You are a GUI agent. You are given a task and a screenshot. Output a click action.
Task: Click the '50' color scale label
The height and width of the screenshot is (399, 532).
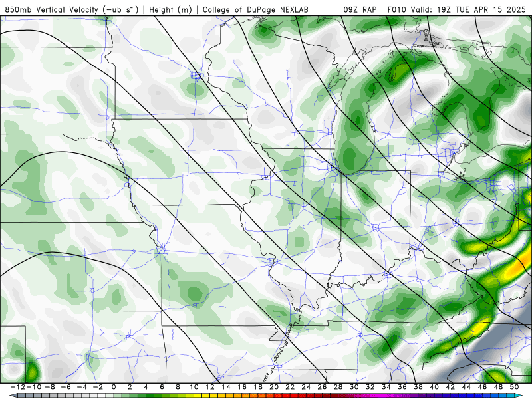514,387
